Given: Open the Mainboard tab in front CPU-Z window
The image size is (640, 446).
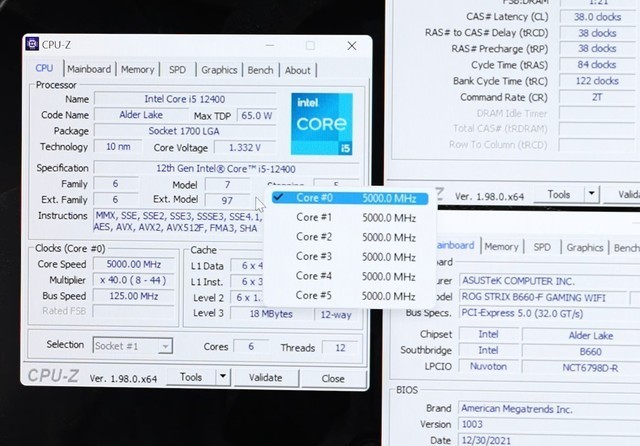Looking at the screenshot, I should 89,69.
